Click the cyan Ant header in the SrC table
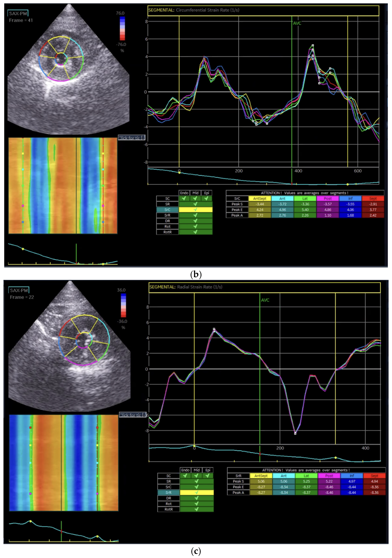Image resolution: width=392 pixels, height=558 pixels. tap(282, 198)
